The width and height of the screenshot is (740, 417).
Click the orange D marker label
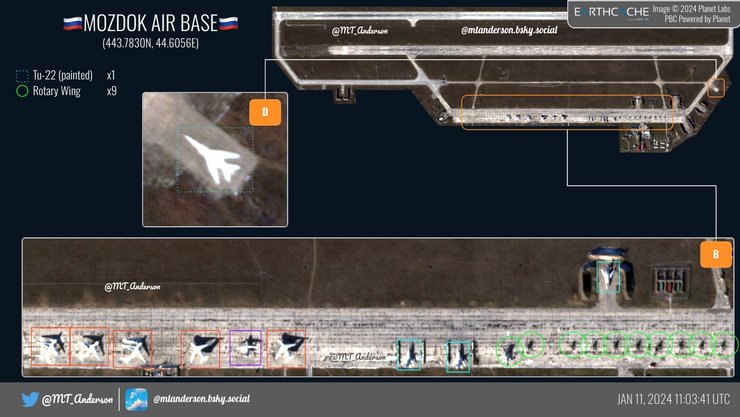(265, 112)
